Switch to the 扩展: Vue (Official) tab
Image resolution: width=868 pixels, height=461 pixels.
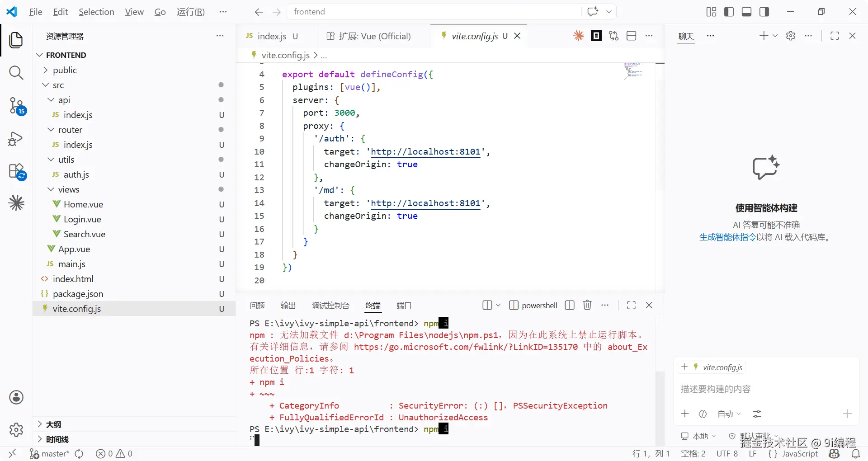[373, 36]
